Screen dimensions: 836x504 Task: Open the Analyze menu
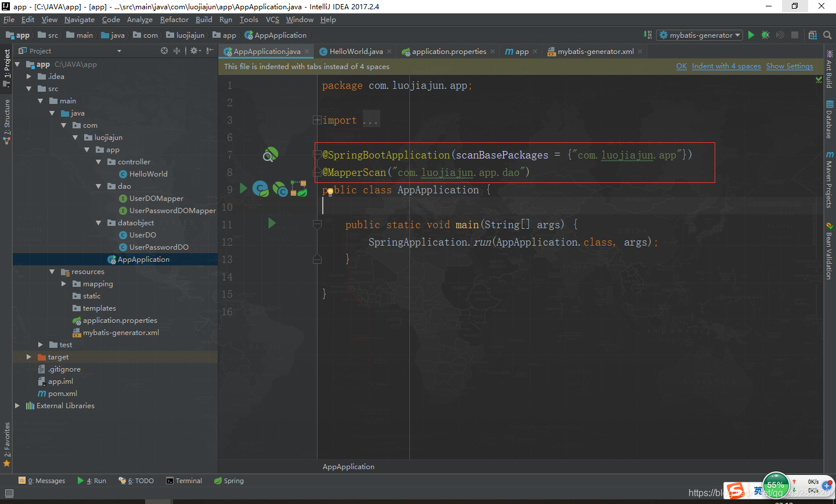(x=140, y=20)
